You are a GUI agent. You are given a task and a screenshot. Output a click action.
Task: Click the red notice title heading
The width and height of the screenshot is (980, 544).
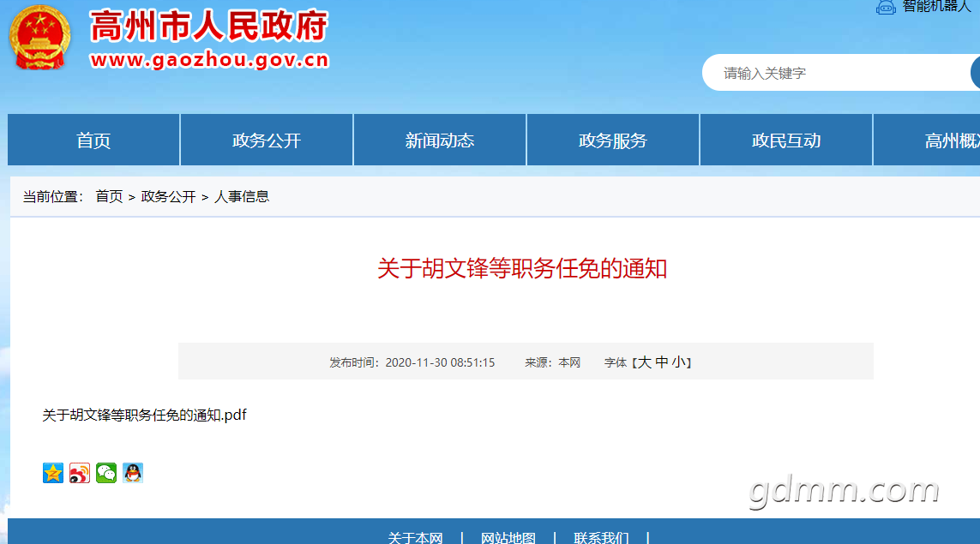pos(522,268)
